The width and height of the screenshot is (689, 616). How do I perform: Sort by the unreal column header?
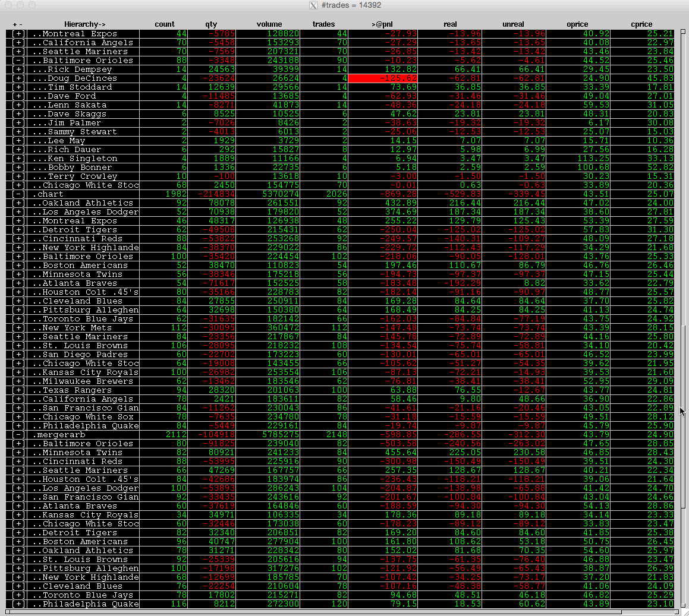[513, 24]
